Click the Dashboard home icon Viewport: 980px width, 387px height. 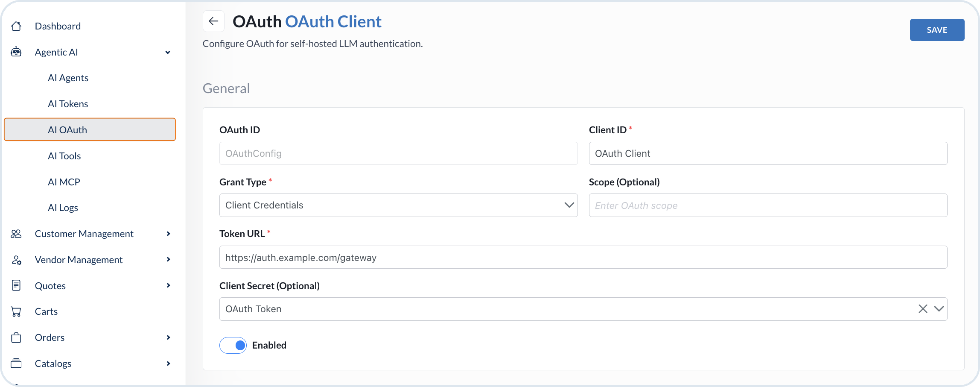(16, 26)
